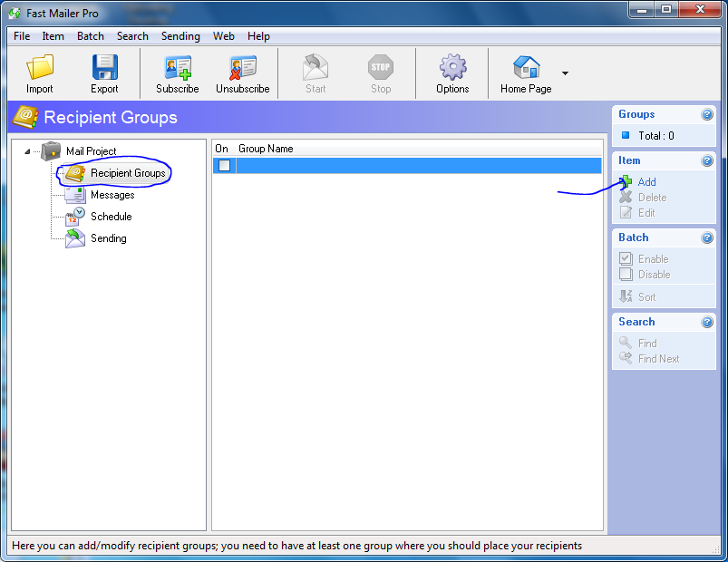
Task: Click the Add link in Item panel
Action: tap(646, 182)
